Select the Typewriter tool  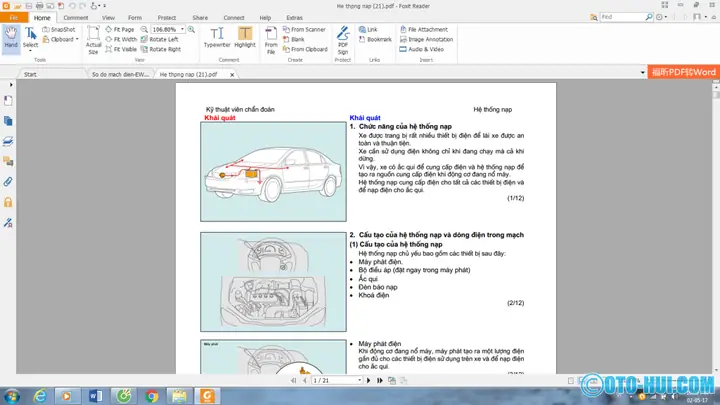click(x=217, y=37)
